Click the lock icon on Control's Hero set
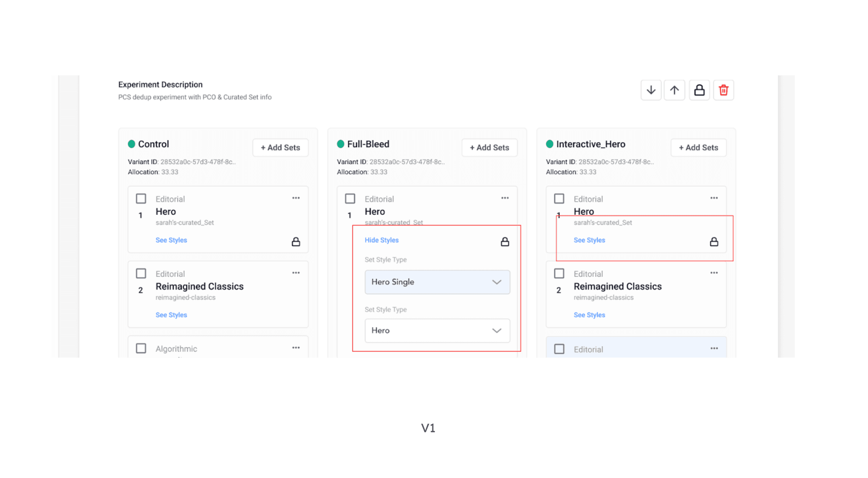The height and width of the screenshot is (478, 868). (x=295, y=241)
